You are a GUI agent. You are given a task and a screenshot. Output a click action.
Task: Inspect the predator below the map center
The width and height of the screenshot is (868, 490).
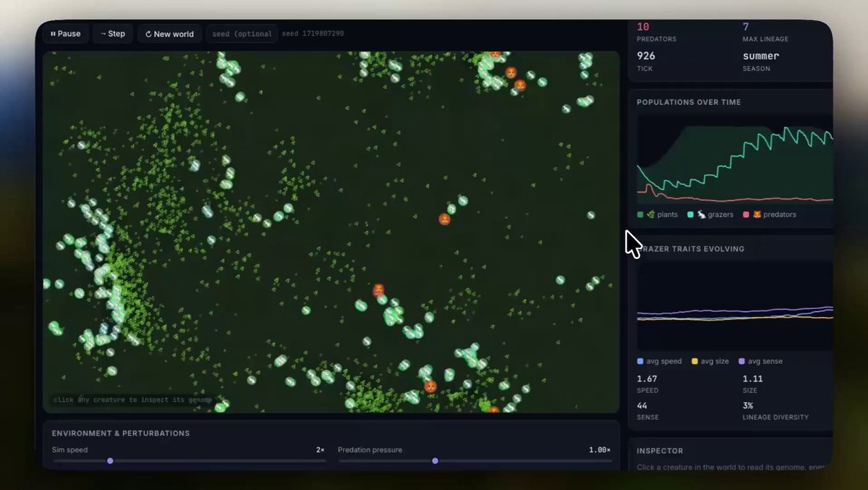378,290
